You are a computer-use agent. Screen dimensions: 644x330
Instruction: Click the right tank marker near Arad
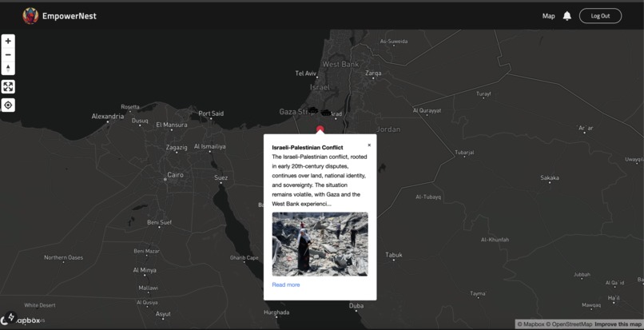326,113
